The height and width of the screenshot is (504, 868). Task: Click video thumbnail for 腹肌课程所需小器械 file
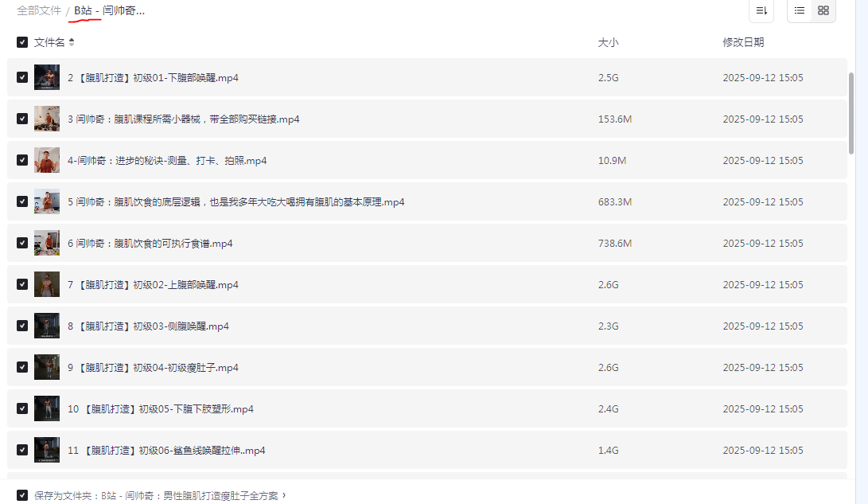[47, 119]
